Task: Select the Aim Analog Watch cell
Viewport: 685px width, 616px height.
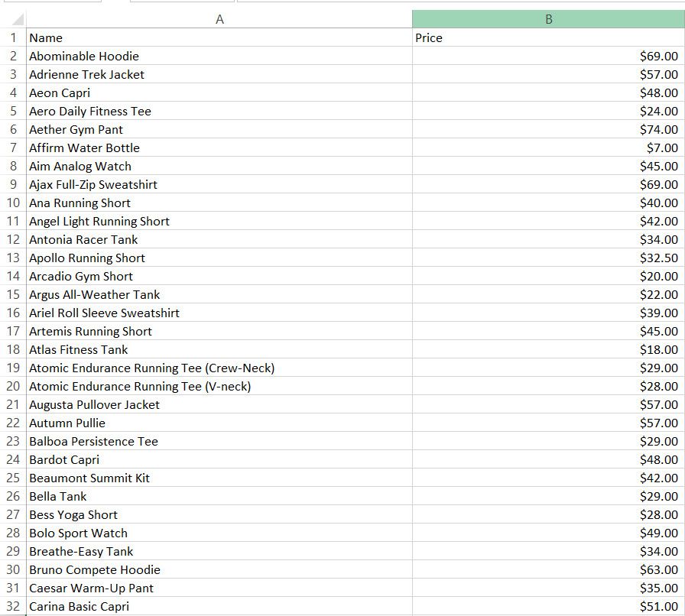Action: point(219,166)
